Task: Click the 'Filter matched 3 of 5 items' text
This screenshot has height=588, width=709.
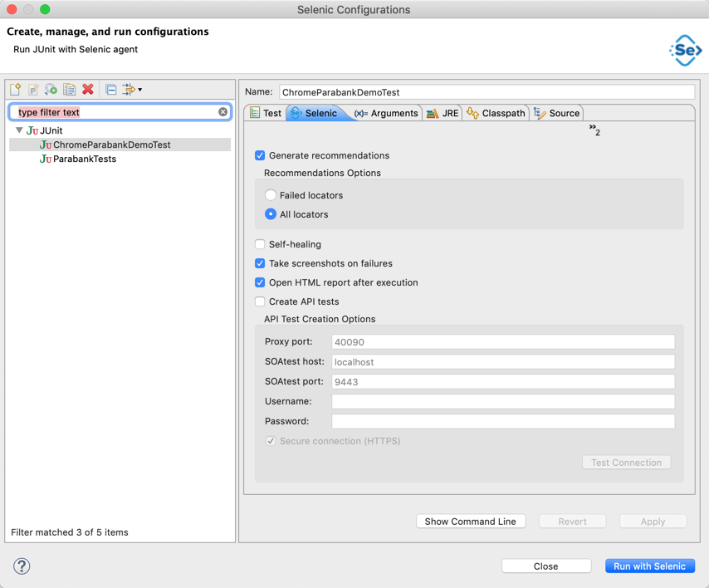Action: (x=70, y=532)
